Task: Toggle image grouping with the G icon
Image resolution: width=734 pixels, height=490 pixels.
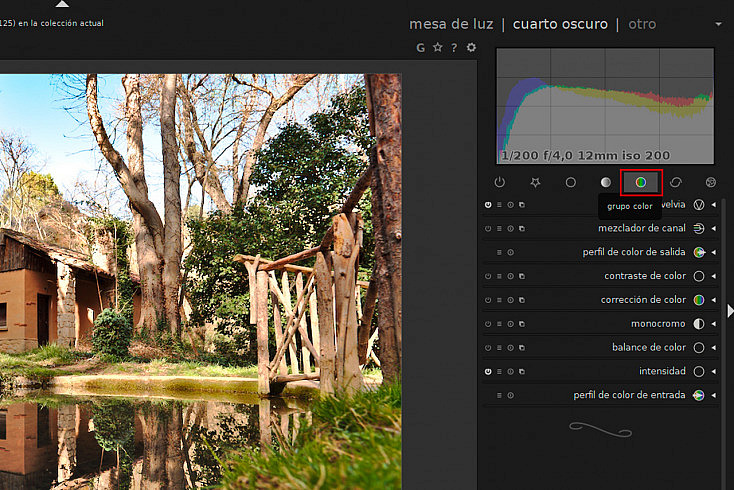Action: (x=420, y=48)
